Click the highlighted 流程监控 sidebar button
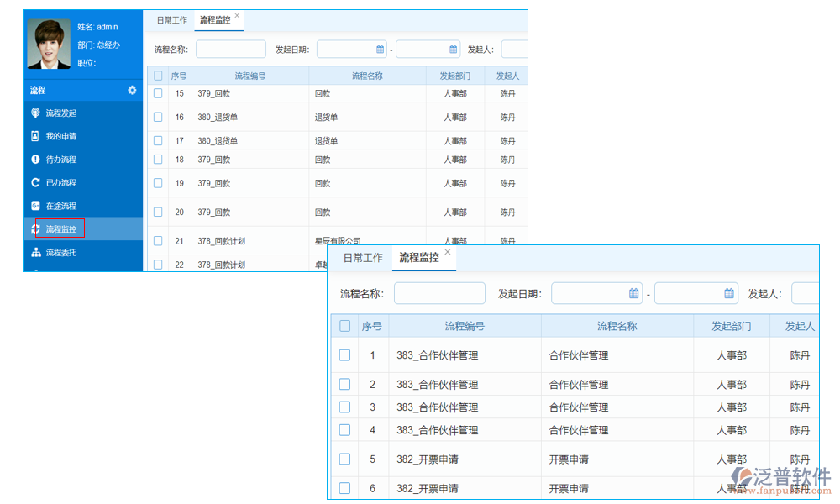The height and width of the screenshot is (504, 840). (59, 228)
